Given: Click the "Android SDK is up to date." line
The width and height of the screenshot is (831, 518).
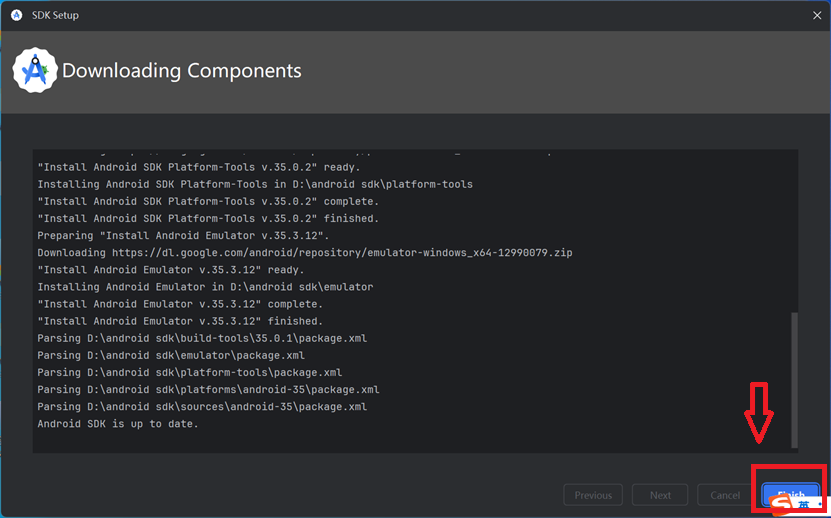Looking at the screenshot, I should 118,424.
